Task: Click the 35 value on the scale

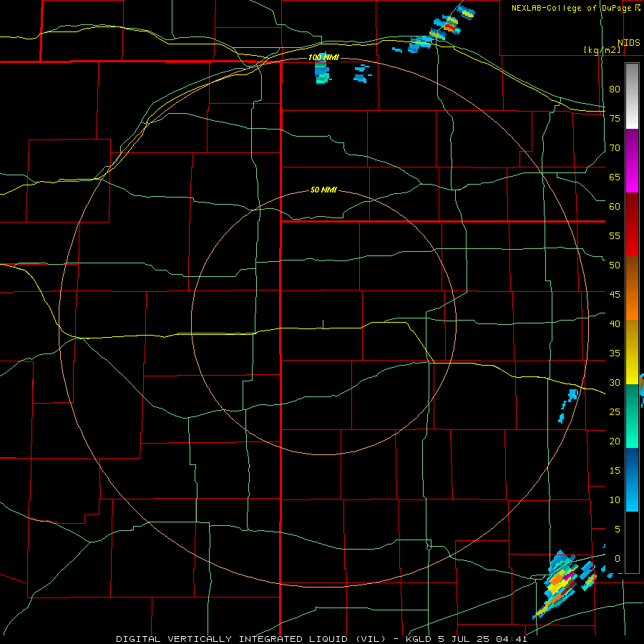Action: pyautogui.click(x=615, y=353)
